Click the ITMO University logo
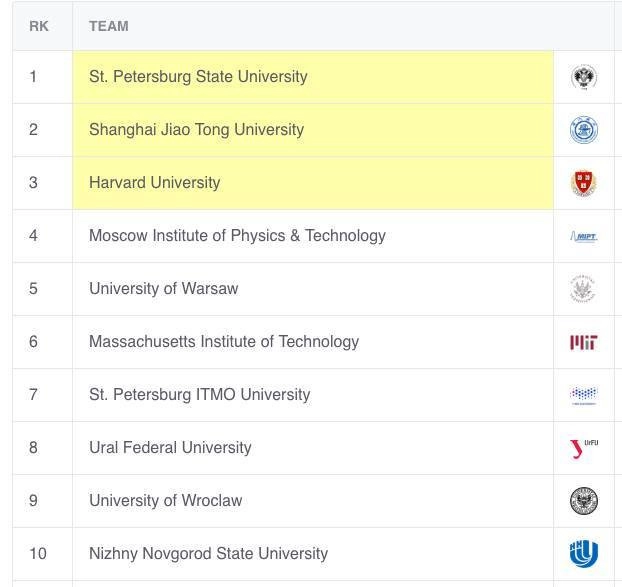This screenshot has width=622, height=587. coord(583,395)
